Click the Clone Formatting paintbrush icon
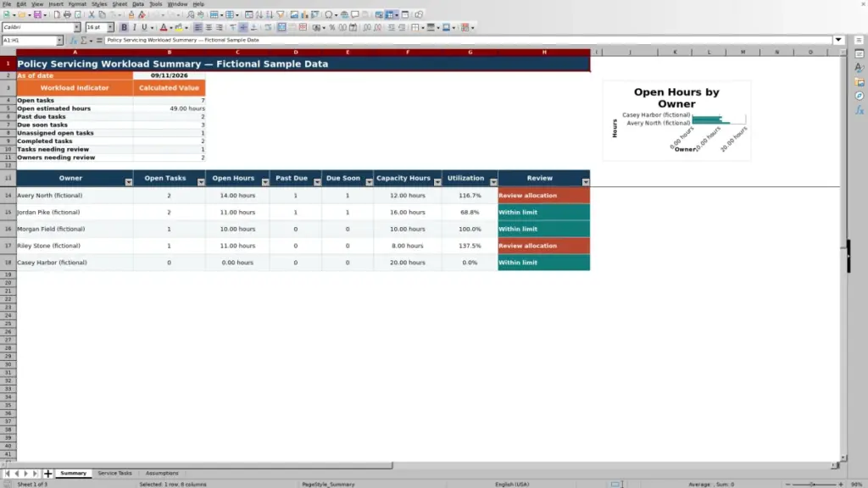This screenshot has height=488, width=868. (131, 15)
